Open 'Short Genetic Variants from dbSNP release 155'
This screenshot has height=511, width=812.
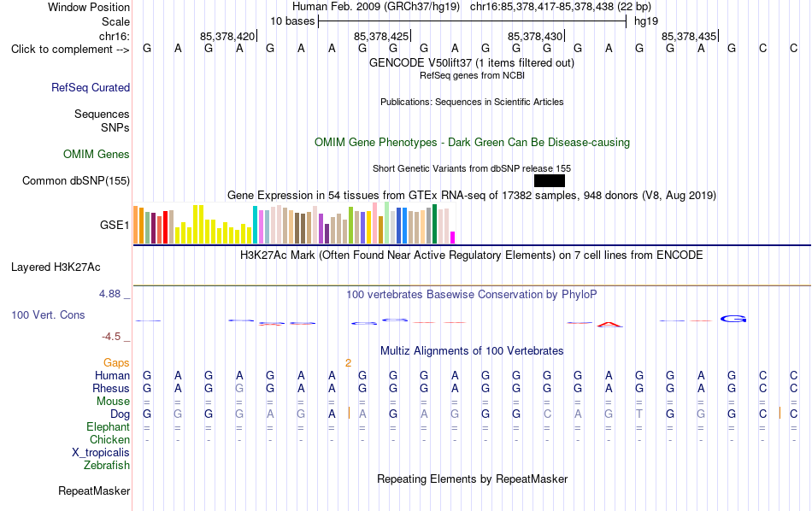472,169
